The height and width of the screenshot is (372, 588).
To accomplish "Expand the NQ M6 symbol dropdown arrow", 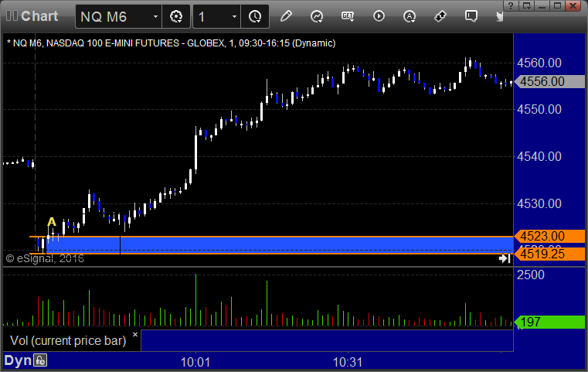I will click(x=155, y=16).
